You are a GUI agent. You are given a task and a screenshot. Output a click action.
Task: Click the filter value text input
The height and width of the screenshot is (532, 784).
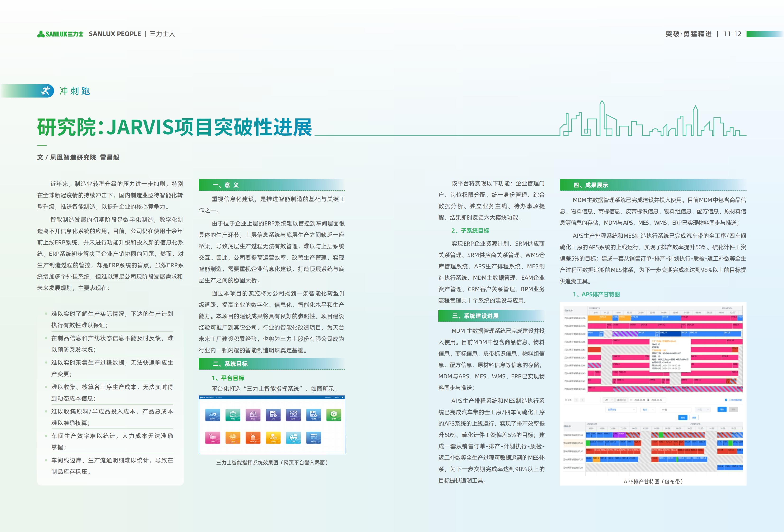pyautogui.click(x=675, y=410)
